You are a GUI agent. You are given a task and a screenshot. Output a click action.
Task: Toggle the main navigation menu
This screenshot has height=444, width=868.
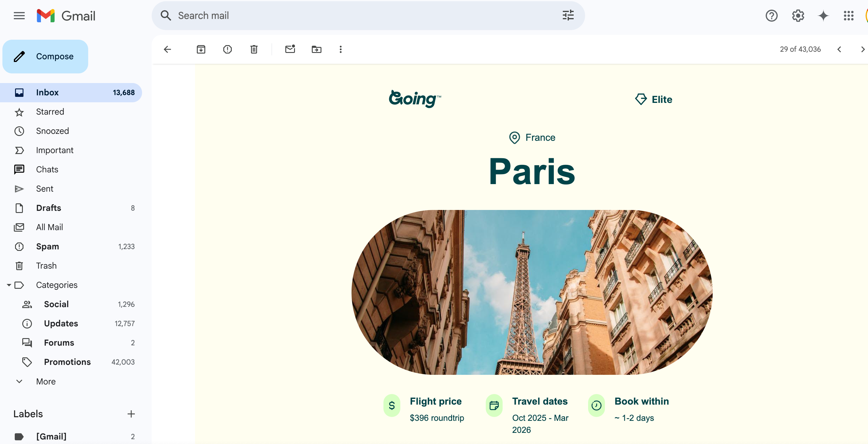click(x=19, y=16)
